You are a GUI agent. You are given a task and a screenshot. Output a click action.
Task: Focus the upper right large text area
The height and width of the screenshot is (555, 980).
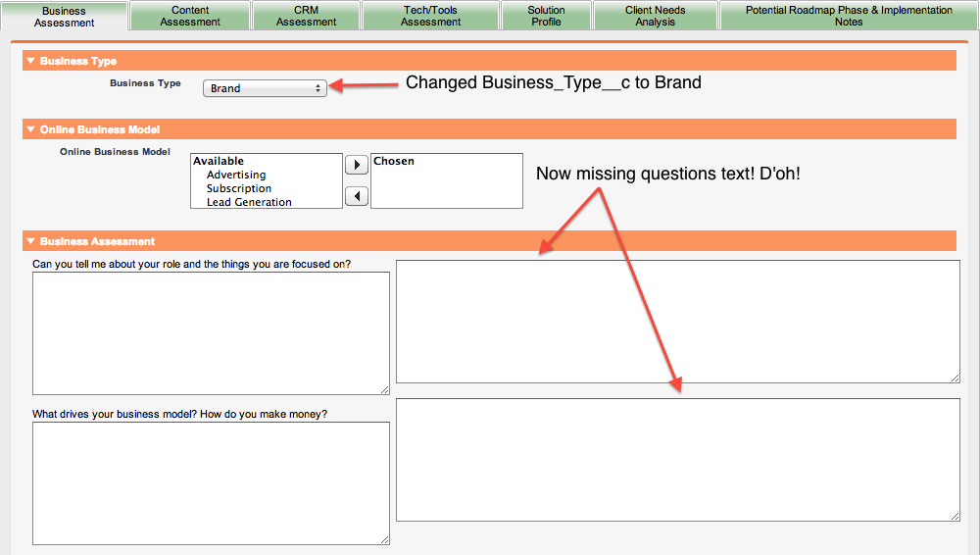(677, 321)
